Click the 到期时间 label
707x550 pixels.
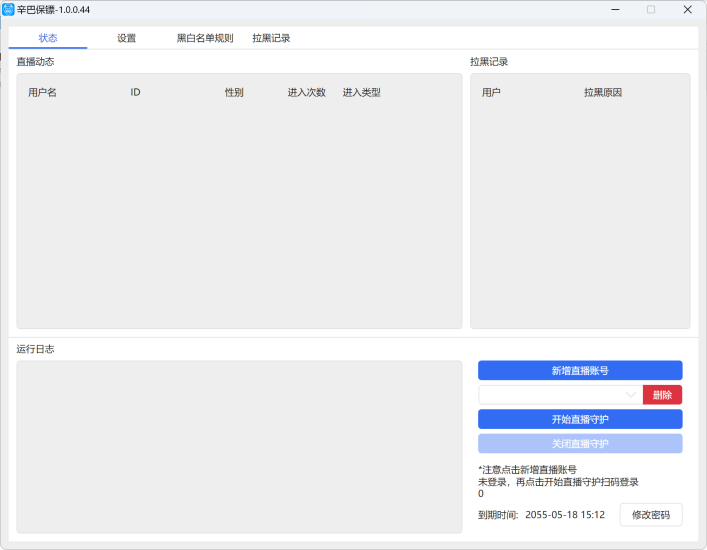498,515
